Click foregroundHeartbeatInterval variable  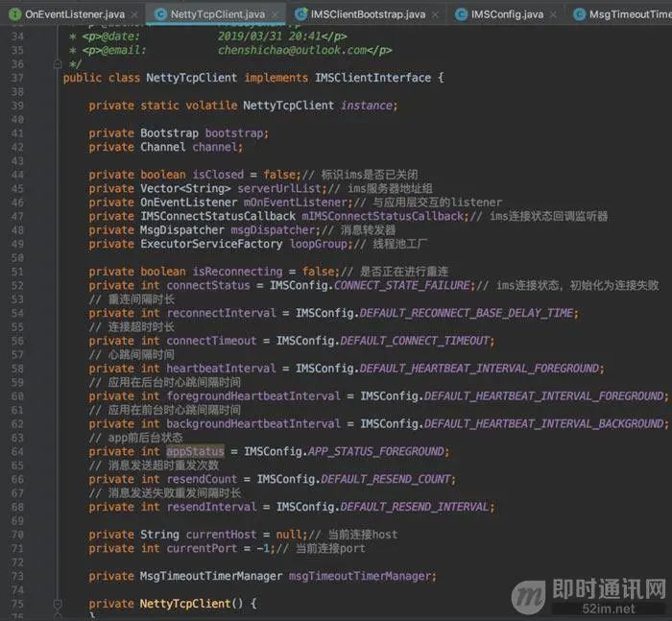click(253, 396)
